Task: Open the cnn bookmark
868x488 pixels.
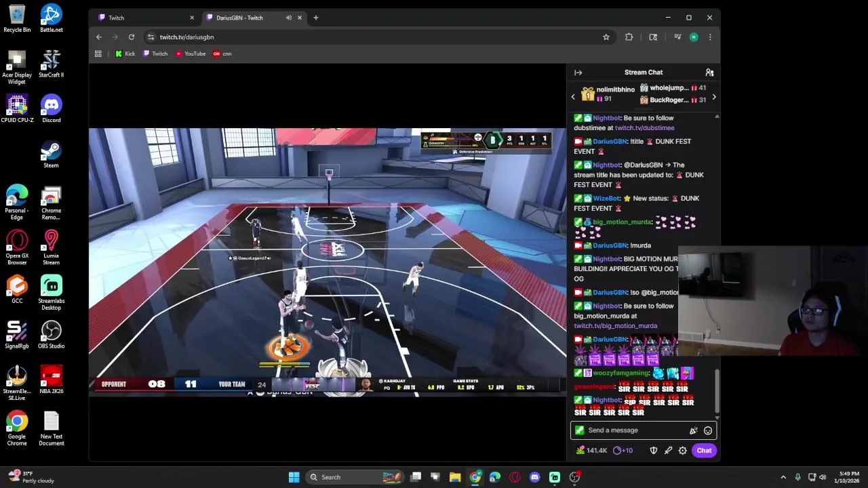Action: 222,54
